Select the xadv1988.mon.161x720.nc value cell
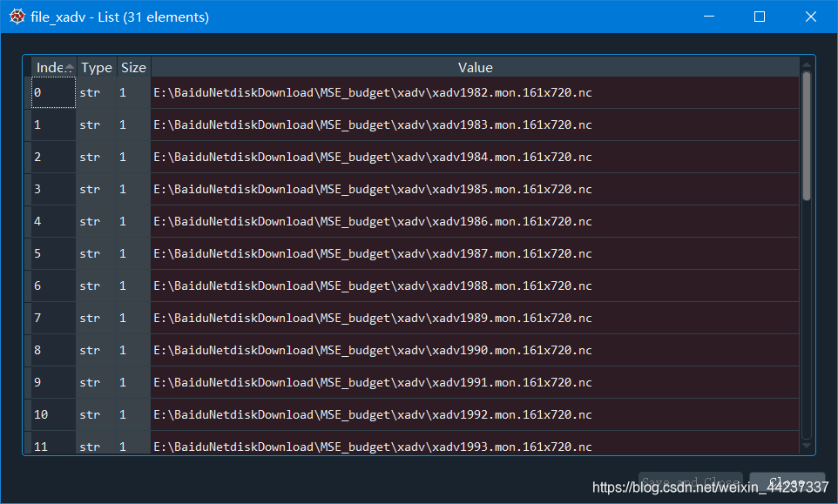The height and width of the screenshot is (504, 838). point(475,286)
